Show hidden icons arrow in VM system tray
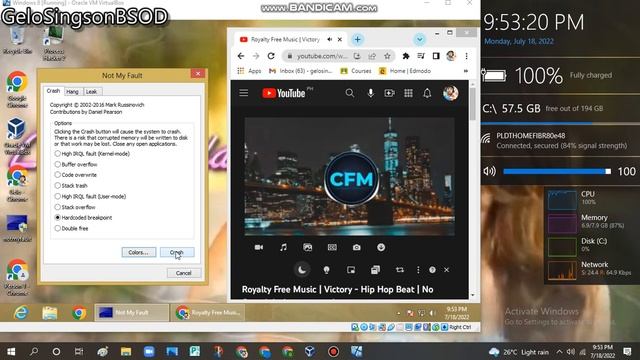Viewport: 640px width, 360px height. pos(399,313)
